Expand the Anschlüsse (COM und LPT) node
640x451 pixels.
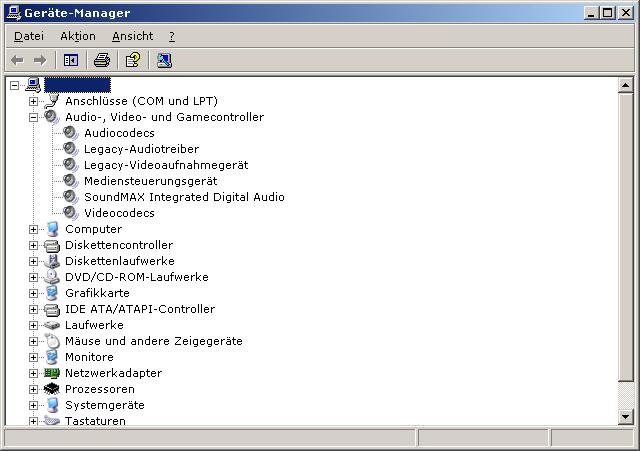33,101
